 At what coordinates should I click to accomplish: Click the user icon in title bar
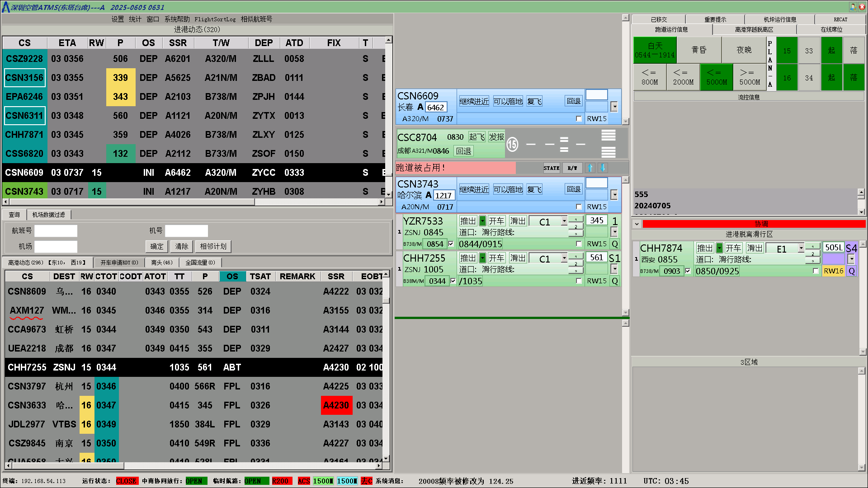click(853, 7)
